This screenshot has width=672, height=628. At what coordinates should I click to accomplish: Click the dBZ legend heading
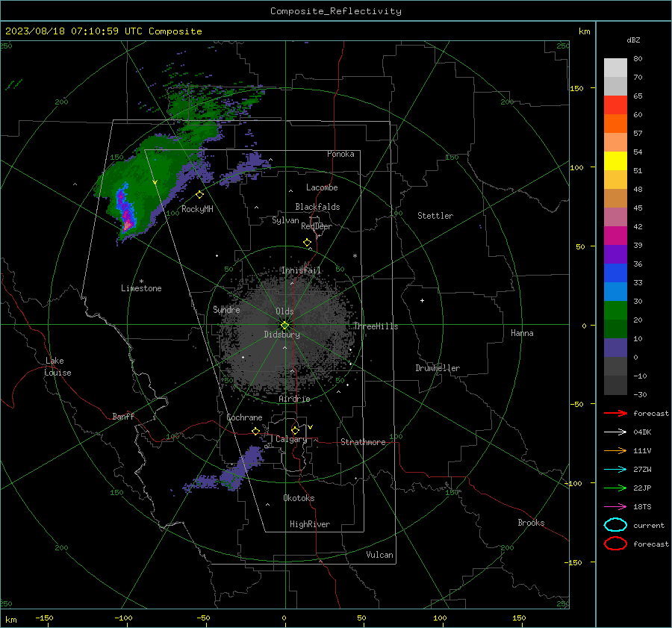tap(633, 40)
